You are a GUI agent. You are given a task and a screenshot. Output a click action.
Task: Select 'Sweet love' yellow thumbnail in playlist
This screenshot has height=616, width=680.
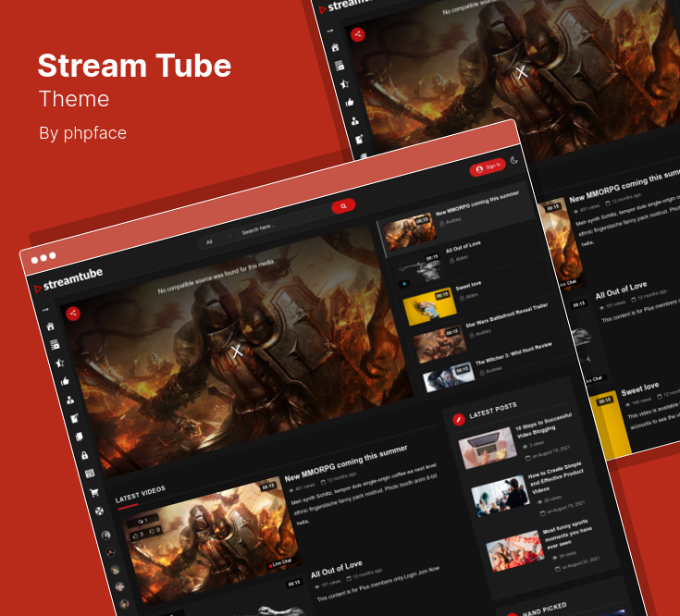point(430,306)
